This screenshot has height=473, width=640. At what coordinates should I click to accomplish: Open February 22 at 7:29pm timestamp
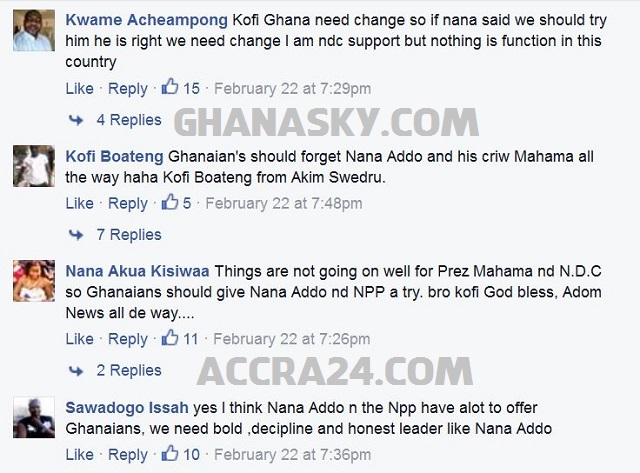(x=293, y=89)
